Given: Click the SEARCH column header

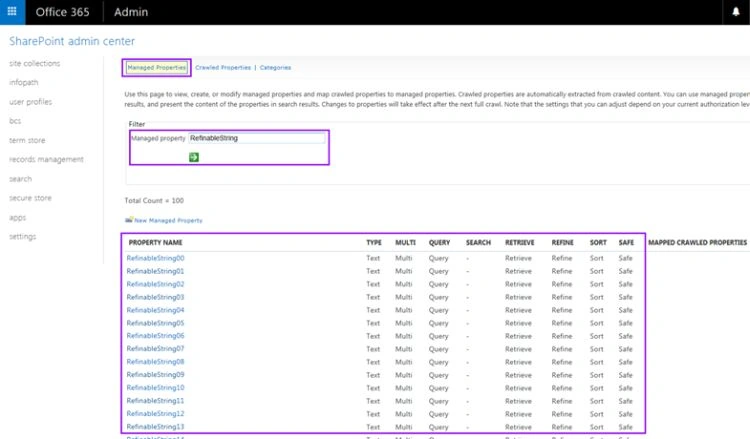Looking at the screenshot, I should point(478,242).
